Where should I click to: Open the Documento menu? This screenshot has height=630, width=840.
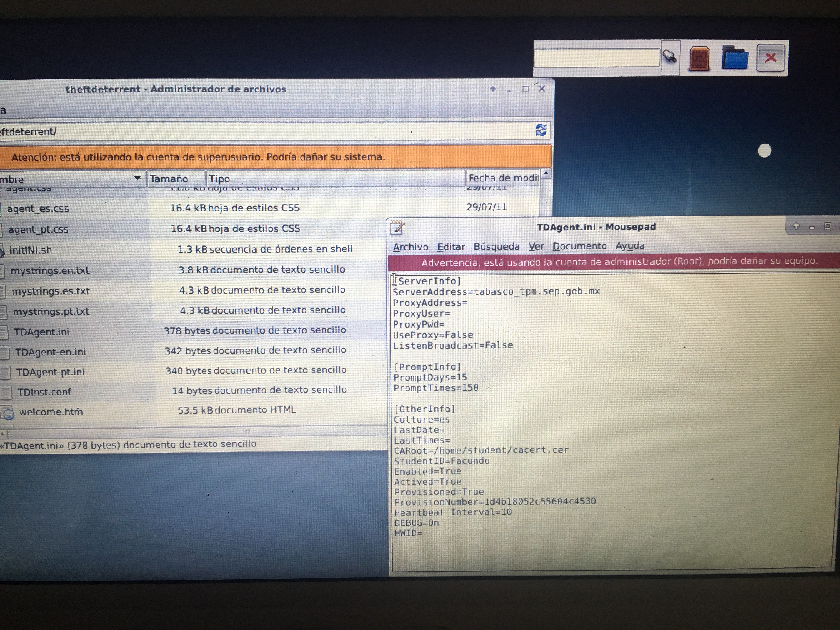pyautogui.click(x=579, y=246)
